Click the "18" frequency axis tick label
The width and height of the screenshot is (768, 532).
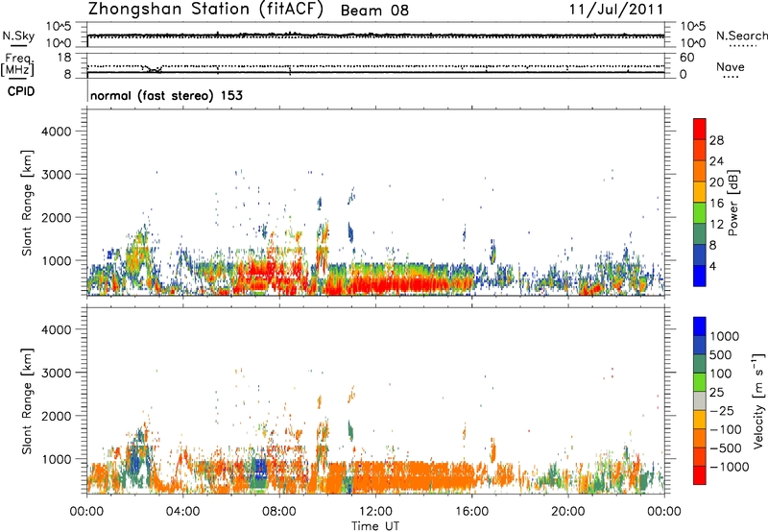(64, 58)
